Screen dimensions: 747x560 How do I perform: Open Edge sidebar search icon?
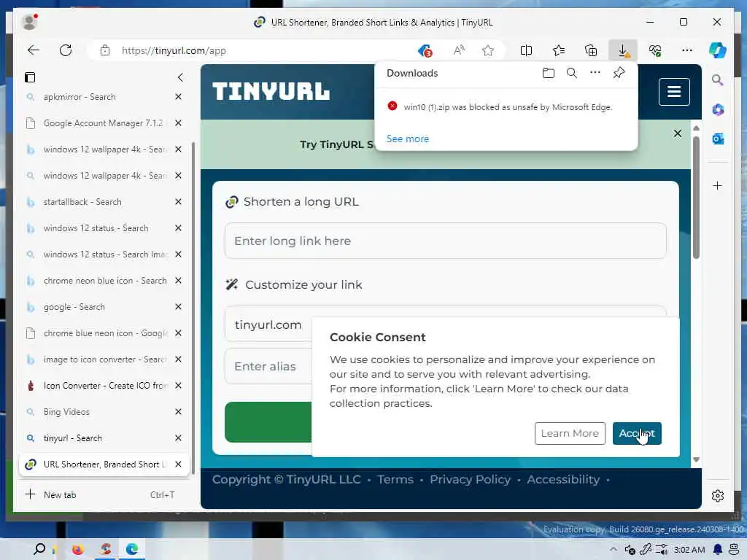point(718,80)
